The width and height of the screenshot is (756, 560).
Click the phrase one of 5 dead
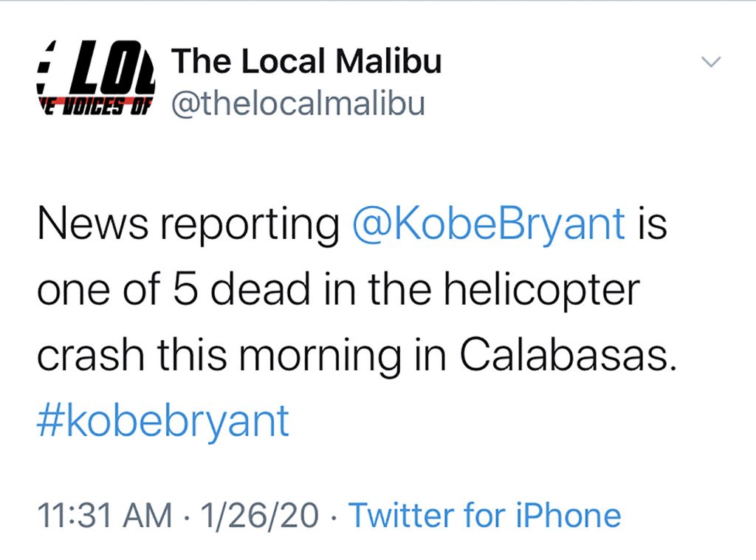click(x=173, y=290)
